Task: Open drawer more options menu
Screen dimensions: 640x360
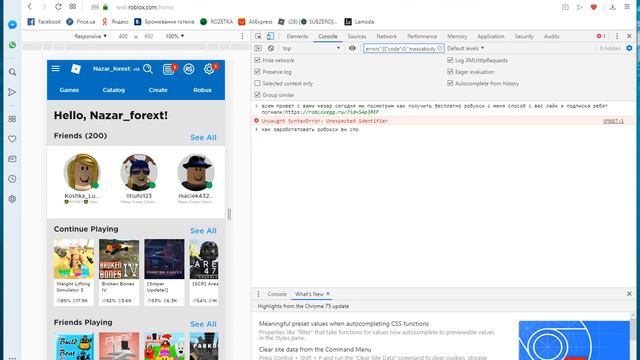Action: 258,294
